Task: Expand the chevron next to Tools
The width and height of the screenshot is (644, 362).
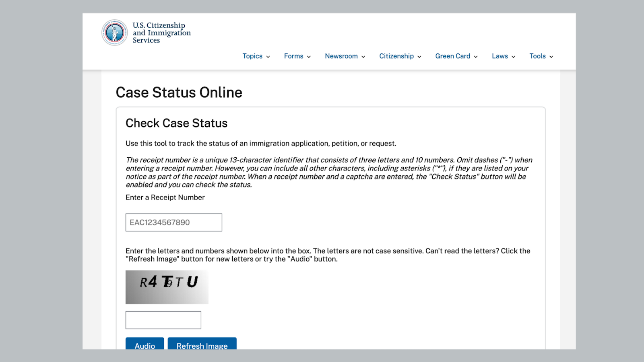Action: [x=551, y=57]
